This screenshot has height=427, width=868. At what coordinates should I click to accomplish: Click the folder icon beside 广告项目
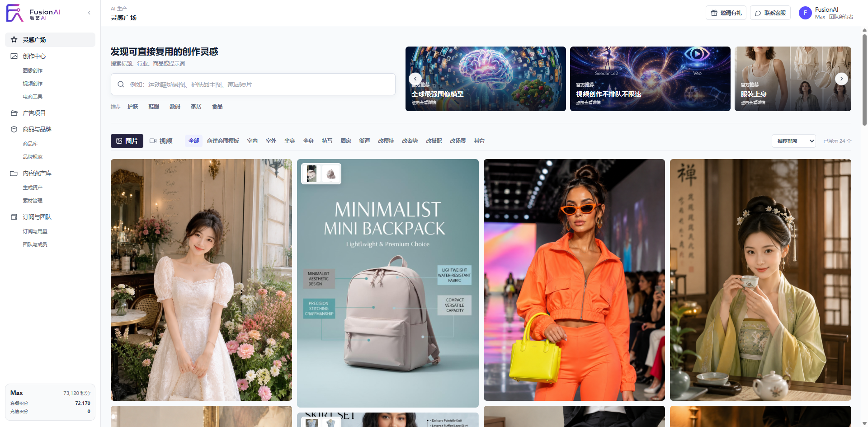(14, 113)
